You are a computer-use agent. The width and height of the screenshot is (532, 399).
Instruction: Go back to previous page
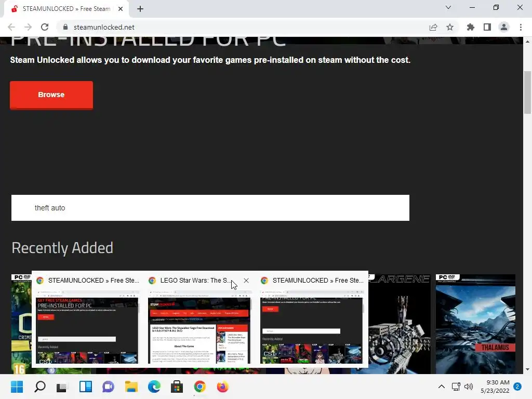(x=11, y=27)
